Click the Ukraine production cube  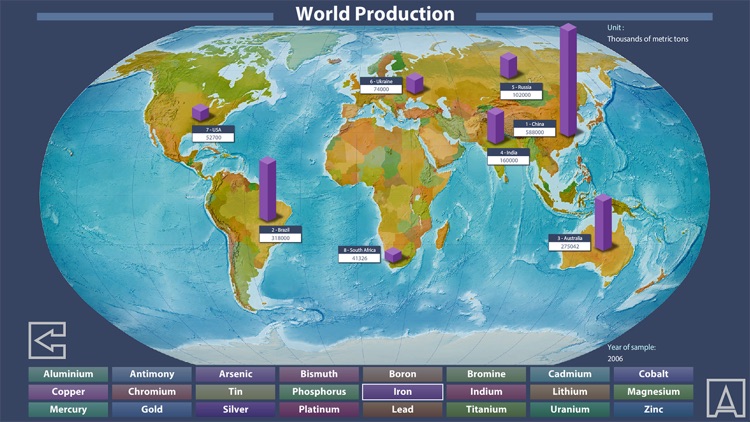point(415,83)
